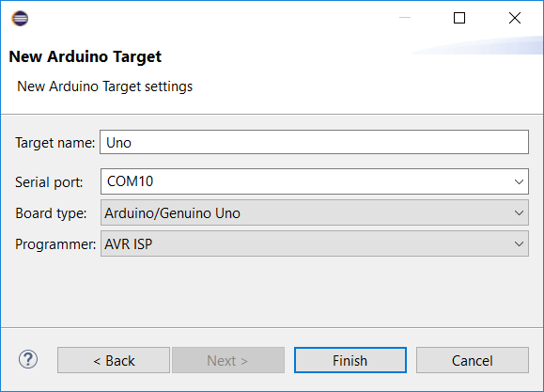Viewport: 544px width, 392px height.
Task: Expand the Programmer dropdown arrow
Action: click(519, 244)
